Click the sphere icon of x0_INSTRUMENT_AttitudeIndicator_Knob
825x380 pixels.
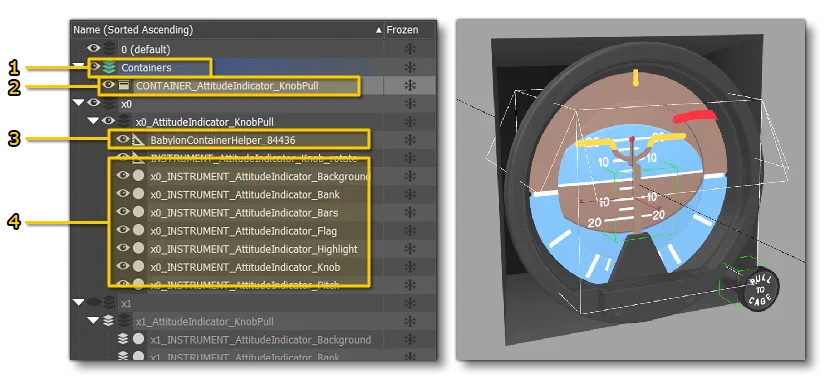138,267
